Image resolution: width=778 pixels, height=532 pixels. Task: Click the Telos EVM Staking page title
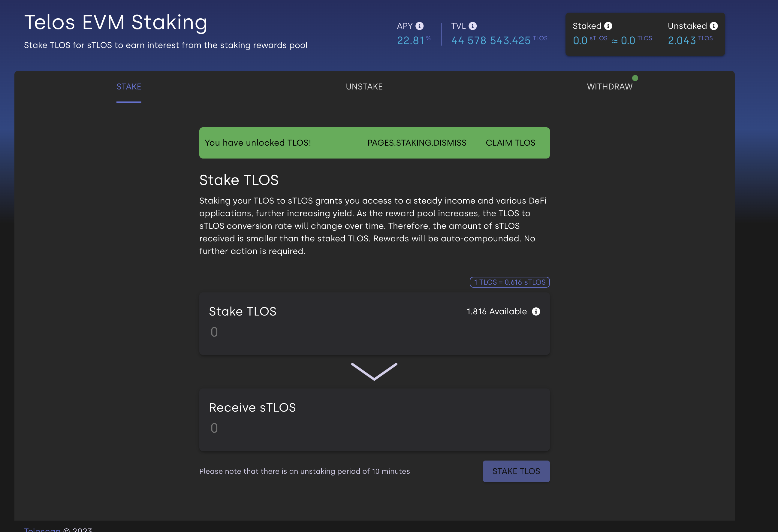(x=116, y=23)
